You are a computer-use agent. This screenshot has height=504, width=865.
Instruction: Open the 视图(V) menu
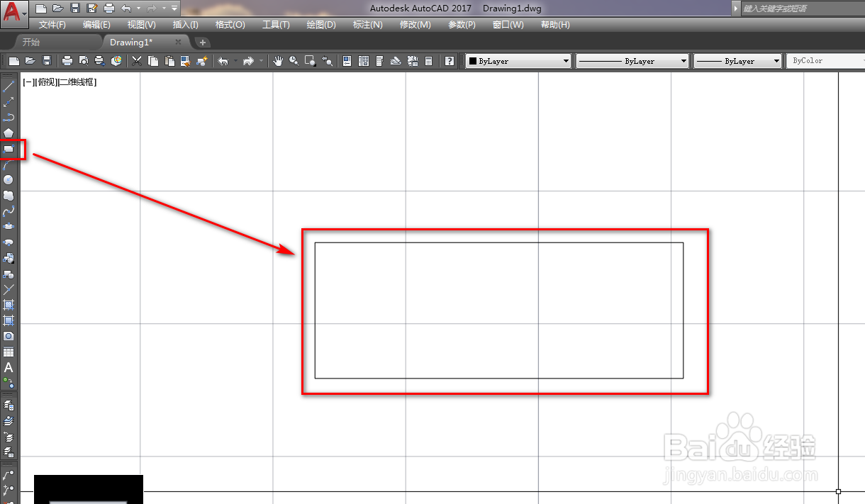[141, 25]
